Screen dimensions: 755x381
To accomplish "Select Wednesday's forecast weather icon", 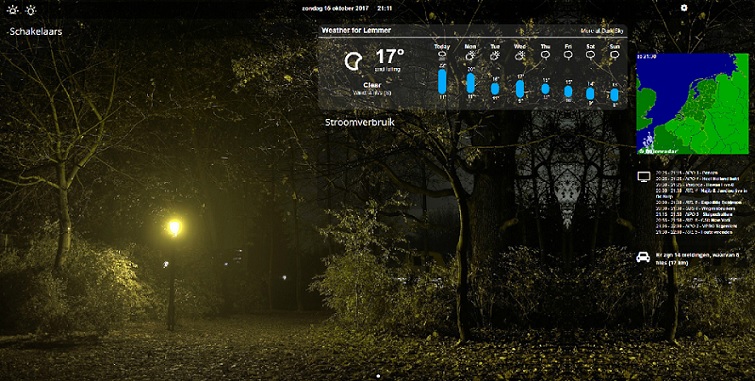I will 520,56.
